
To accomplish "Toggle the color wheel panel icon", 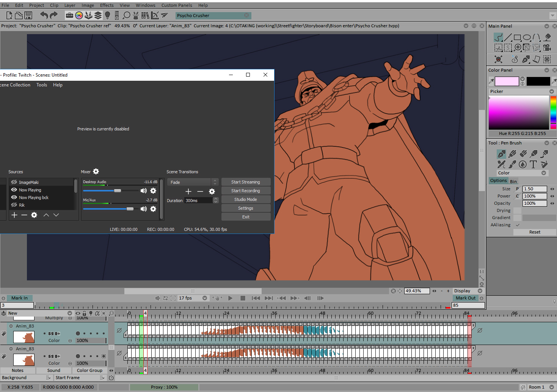I will 79,15.
